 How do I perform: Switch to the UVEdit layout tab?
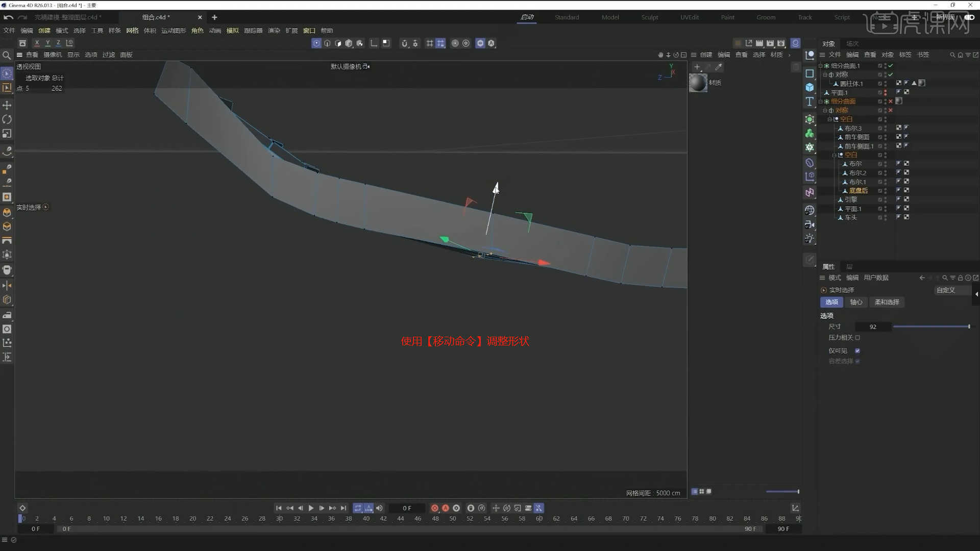(690, 17)
